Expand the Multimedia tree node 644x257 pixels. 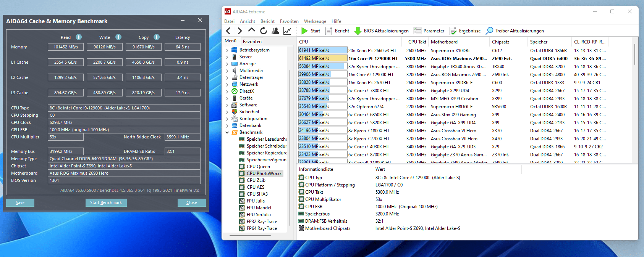[227, 71]
